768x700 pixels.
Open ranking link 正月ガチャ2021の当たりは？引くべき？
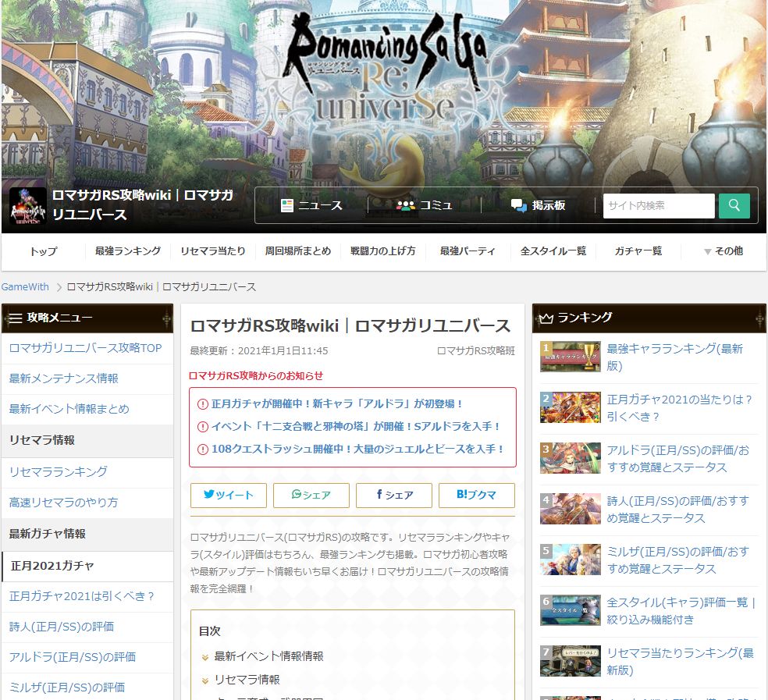[680, 408]
